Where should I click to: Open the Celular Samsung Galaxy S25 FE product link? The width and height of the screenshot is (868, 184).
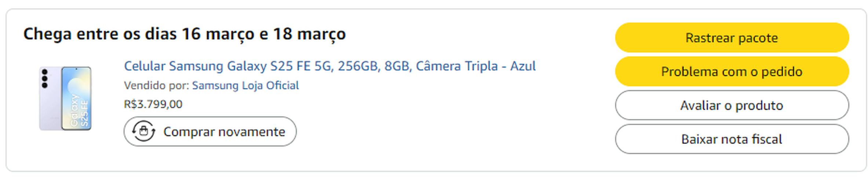tap(330, 66)
